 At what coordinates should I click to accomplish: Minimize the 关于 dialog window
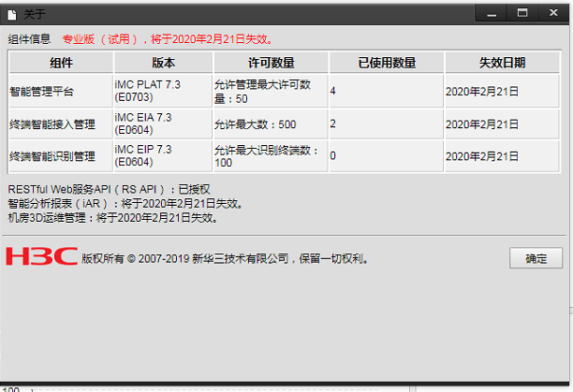492,14
